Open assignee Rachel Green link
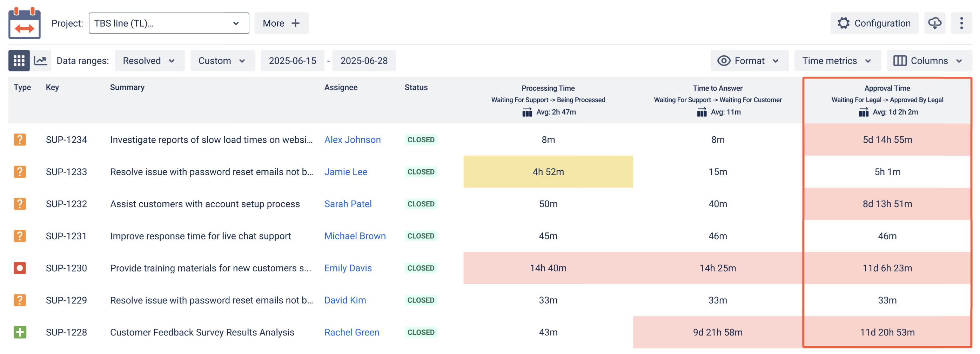Image resolution: width=980 pixels, height=354 pixels. click(x=351, y=332)
